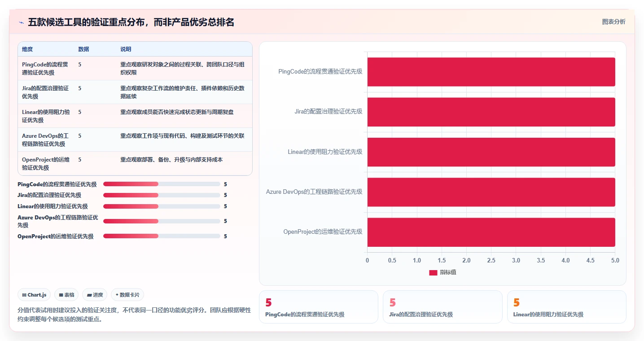Click the 图表分析 label in the header

point(613,22)
